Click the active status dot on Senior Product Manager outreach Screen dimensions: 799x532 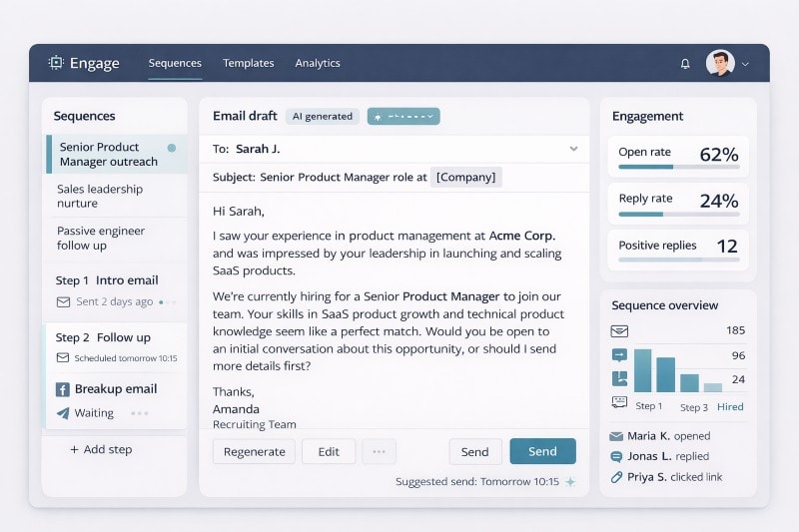pos(172,148)
